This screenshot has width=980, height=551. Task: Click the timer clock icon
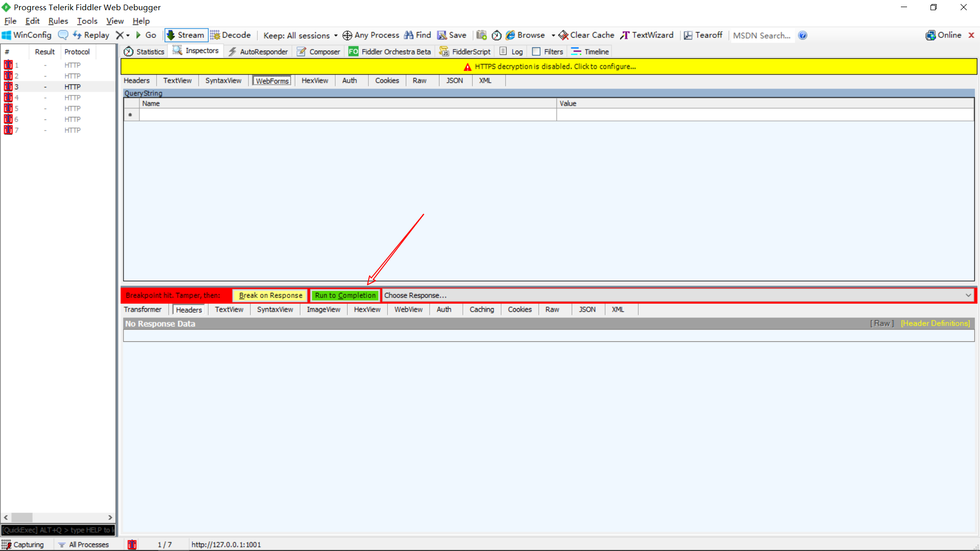click(x=497, y=35)
